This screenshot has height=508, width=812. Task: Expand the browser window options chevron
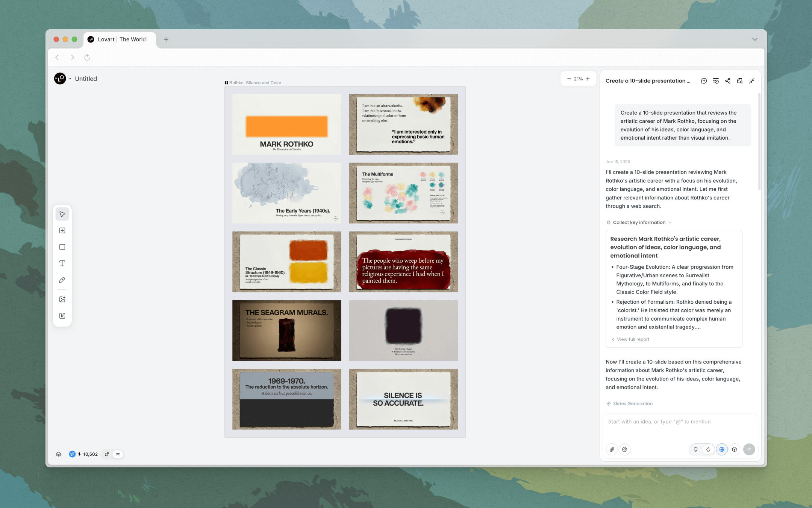pyautogui.click(x=754, y=39)
